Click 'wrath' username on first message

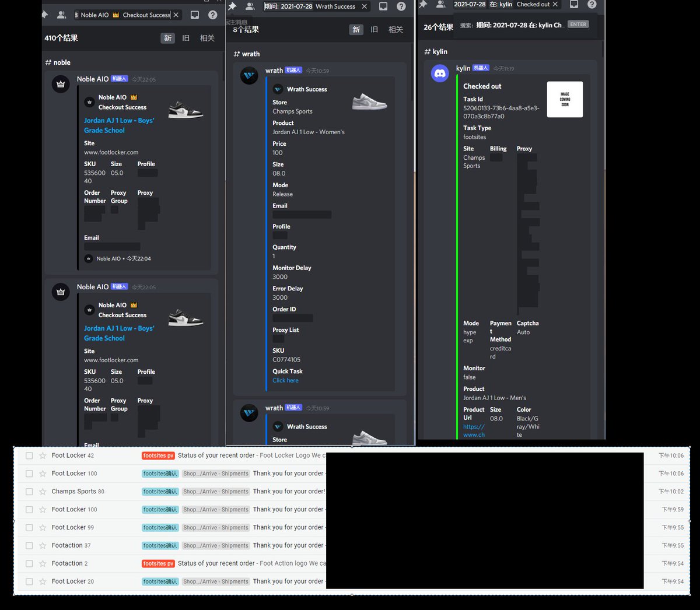(x=274, y=71)
